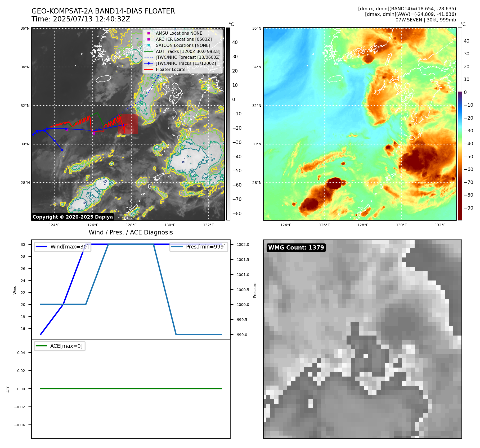Select the Pres.[min=999] legend box
480x448 pixels.
pyautogui.click(x=199, y=247)
